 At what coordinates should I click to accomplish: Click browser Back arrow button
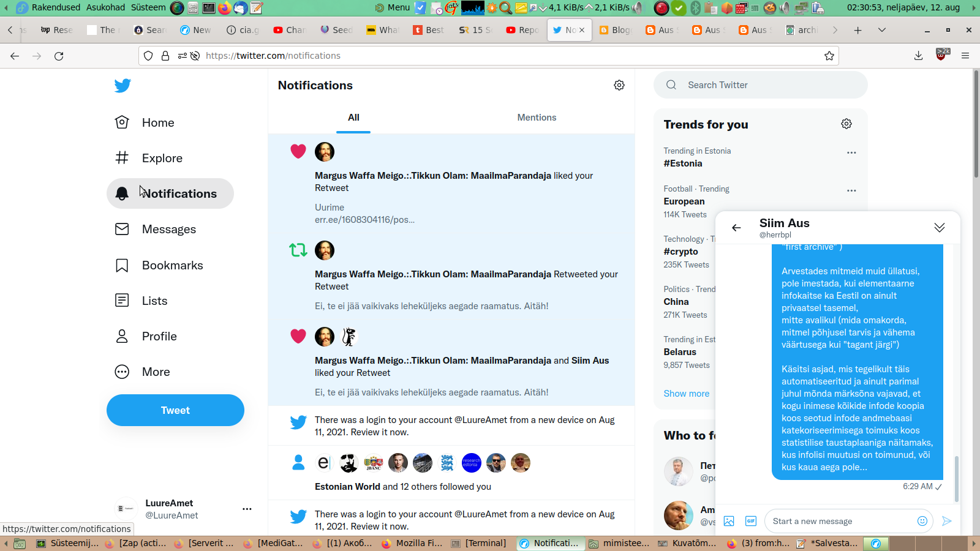pos(15,56)
